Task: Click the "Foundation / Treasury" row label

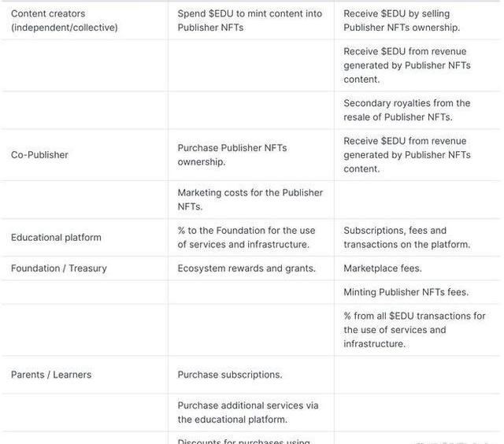Action: pyautogui.click(x=59, y=268)
